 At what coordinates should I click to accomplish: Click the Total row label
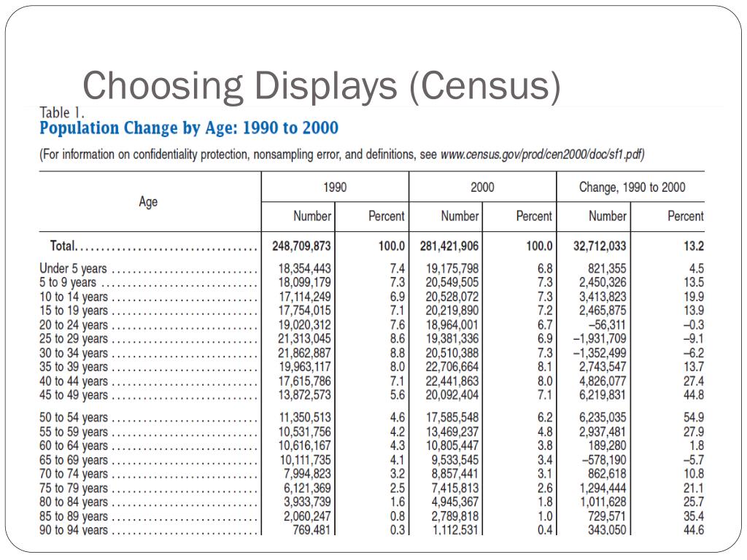[63, 246]
